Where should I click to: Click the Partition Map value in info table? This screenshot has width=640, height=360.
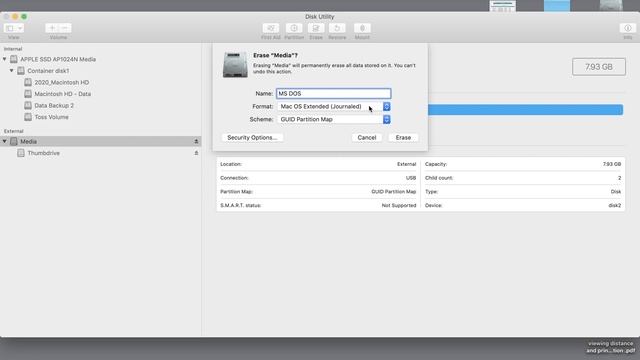pos(393,191)
